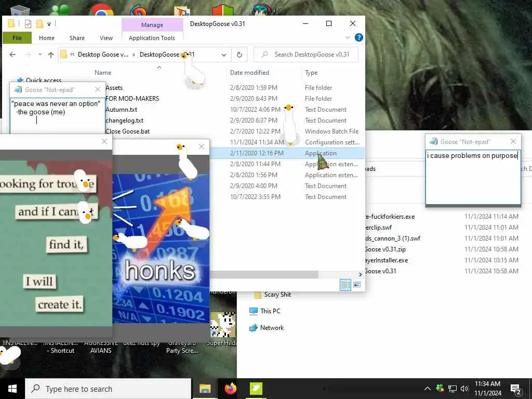Open the Share ribbon tab
This screenshot has height=399, width=532.
pyautogui.click(x=77, y=37)
